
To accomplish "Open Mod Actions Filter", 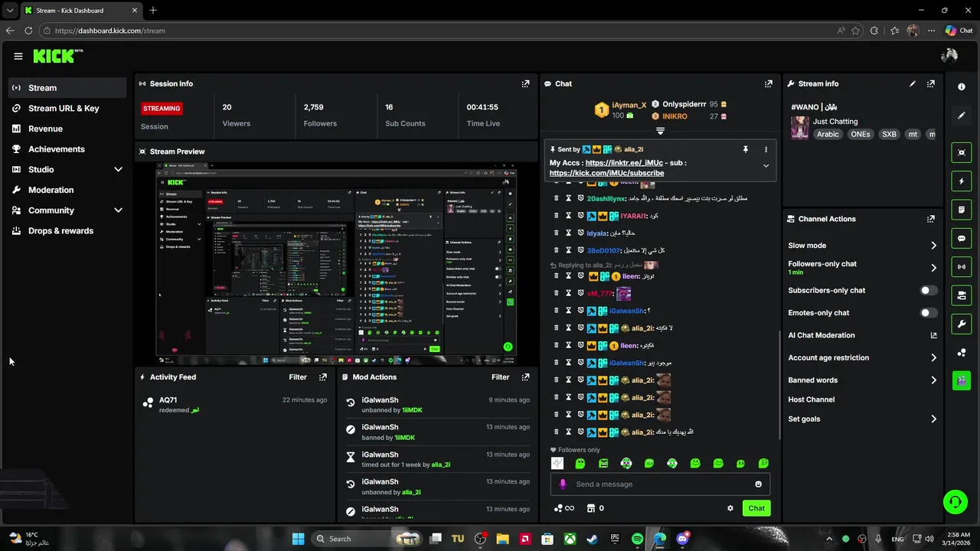I will pos(500,377).
